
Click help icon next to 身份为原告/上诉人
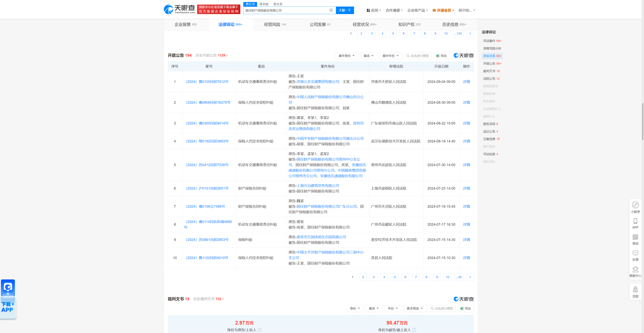coord(259,330)
